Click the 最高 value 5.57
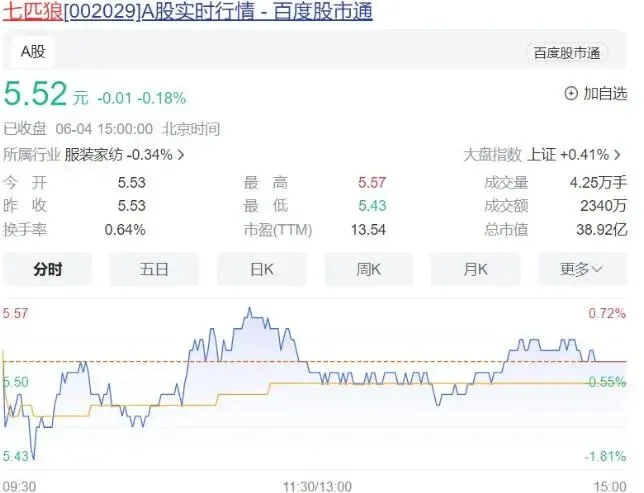 [x=372, y=182]
